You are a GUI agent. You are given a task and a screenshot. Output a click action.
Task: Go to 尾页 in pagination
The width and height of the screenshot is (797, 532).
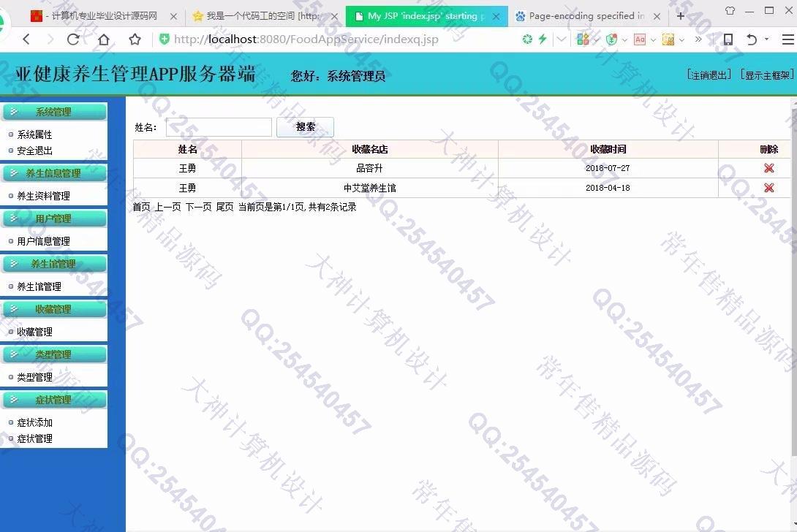(224, 207)
